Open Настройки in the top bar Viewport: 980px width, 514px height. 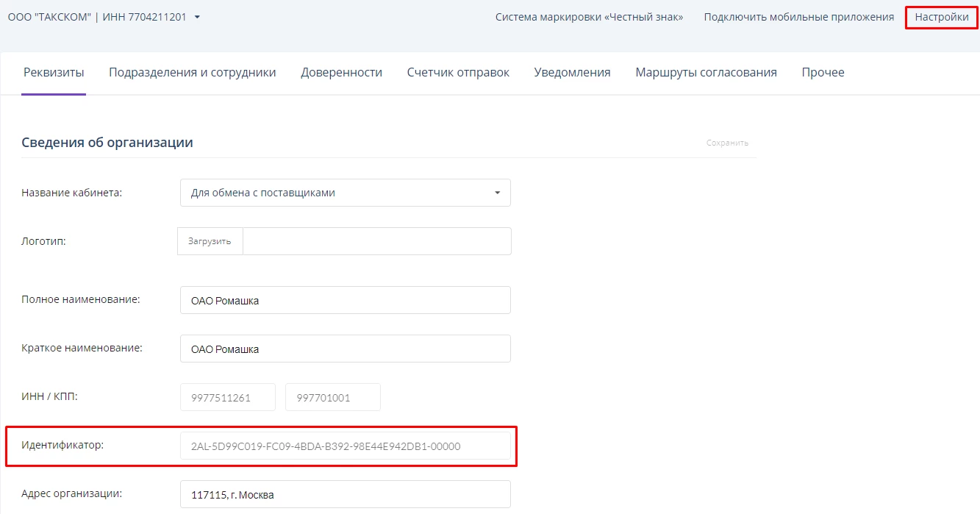pyautogui.click(x=942, y=17)
